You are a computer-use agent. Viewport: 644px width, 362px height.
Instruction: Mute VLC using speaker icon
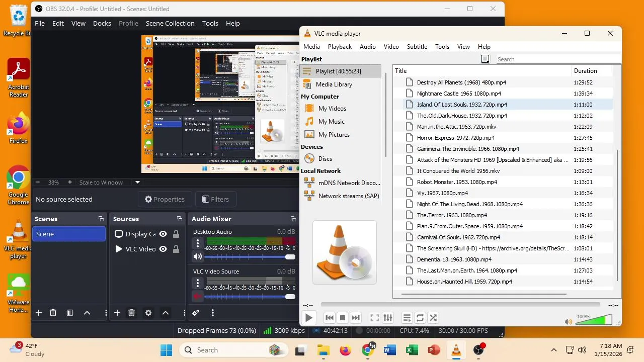[x=569, y=322]
